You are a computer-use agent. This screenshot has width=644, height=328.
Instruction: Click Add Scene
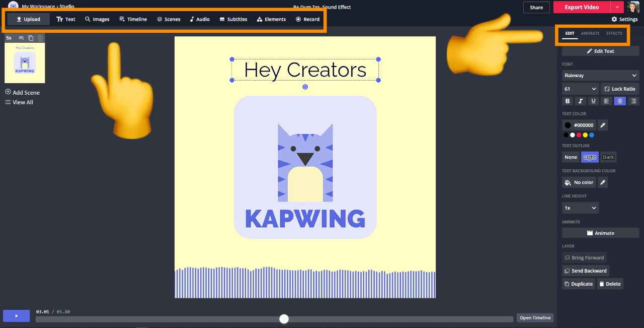tap(22, 92)
